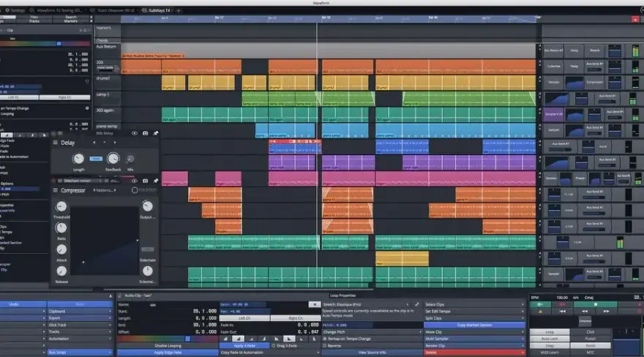Click the mute speaker icon beside Gain
The width and height of the screenshot is (644, 357).
point(314,304)
